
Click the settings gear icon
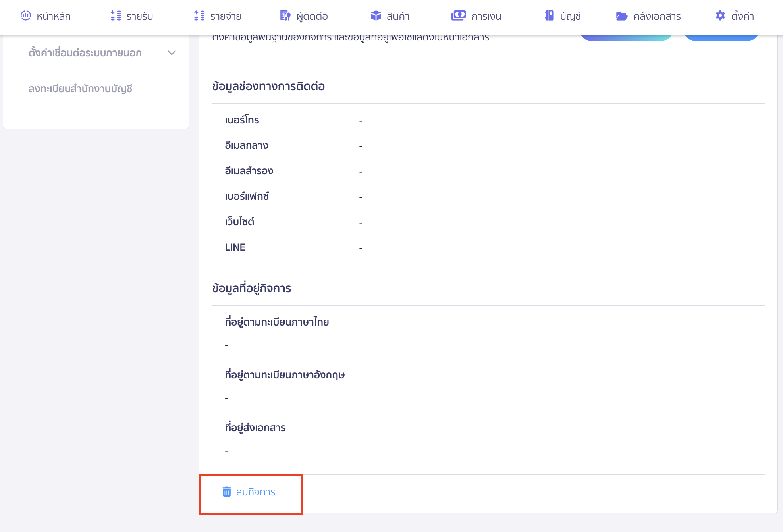click(720, 16)
